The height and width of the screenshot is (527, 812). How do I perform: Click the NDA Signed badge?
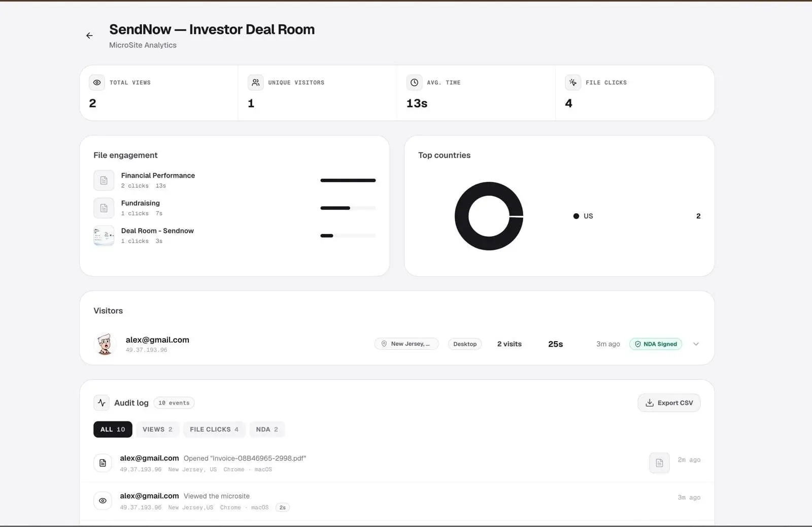(x=656, y=344)
